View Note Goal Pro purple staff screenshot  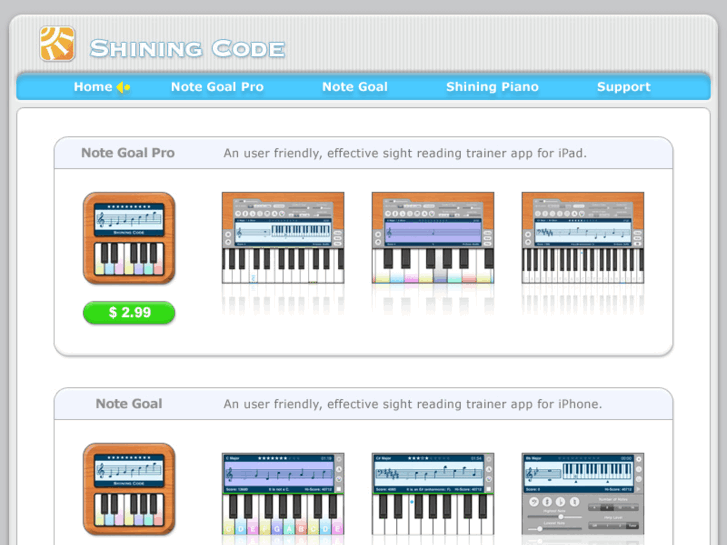[433, 237]
